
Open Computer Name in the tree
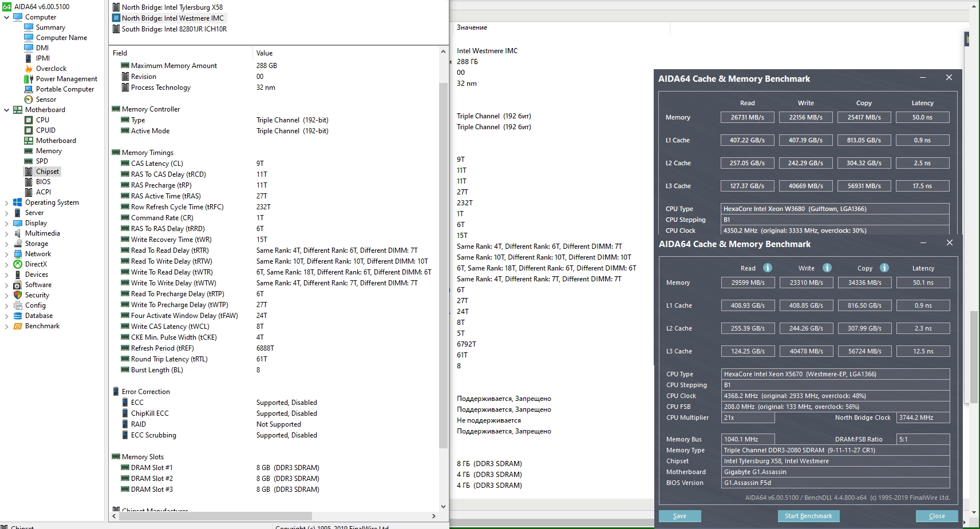[62, 38]
